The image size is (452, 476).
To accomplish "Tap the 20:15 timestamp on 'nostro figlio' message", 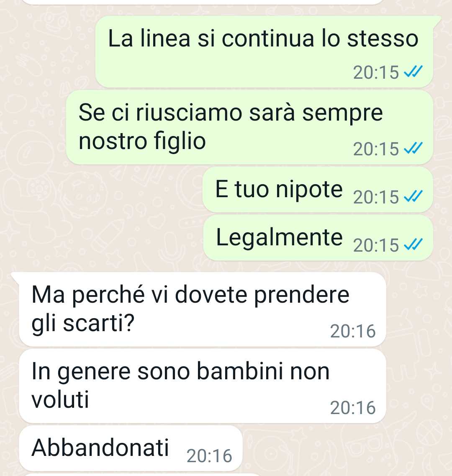I will click(376, 149).
